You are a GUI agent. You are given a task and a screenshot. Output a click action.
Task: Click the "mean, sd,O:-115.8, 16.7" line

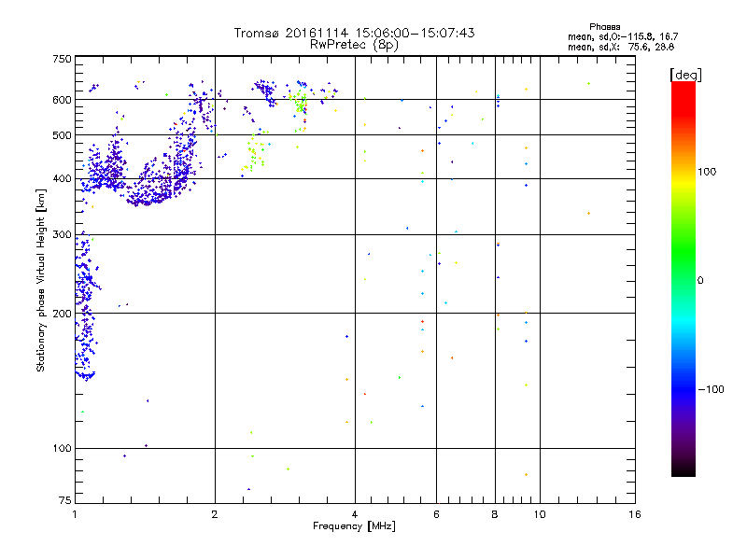click(x=623, y=36)
